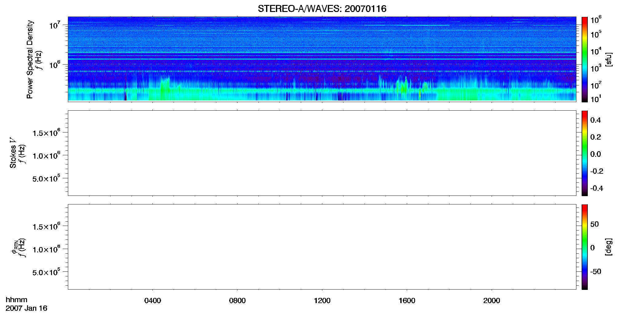Viewport: 644px width, 332px height.
Task: Click the 10^2 label on the sfu colorbar
Action: point(596,85)
